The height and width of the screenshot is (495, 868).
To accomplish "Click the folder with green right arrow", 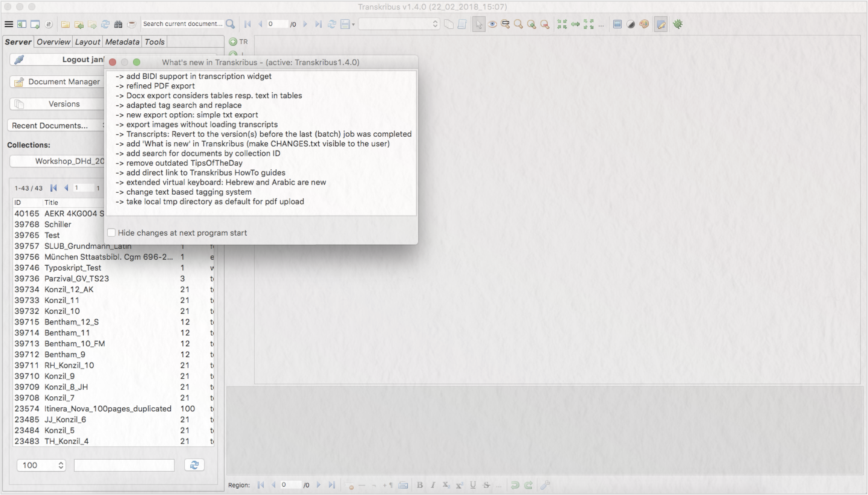I will click(x=92, y=24).
